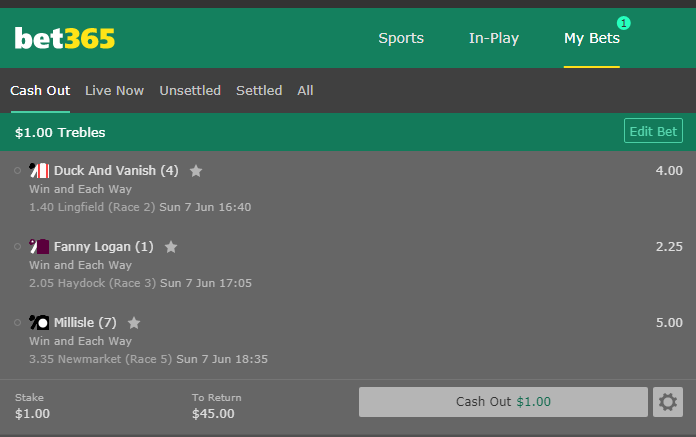696x437 pixels.
Task: Click the $1.00 Trebles bet header
Action: coord(60,132)
